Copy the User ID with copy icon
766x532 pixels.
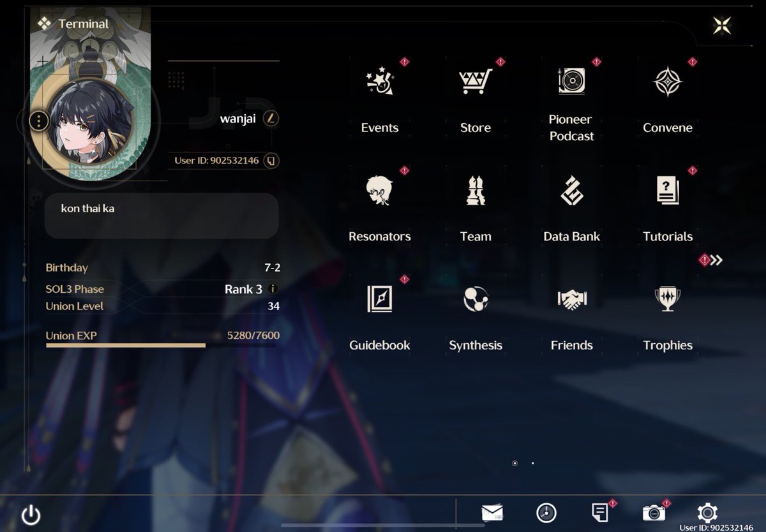coord(271,160)
